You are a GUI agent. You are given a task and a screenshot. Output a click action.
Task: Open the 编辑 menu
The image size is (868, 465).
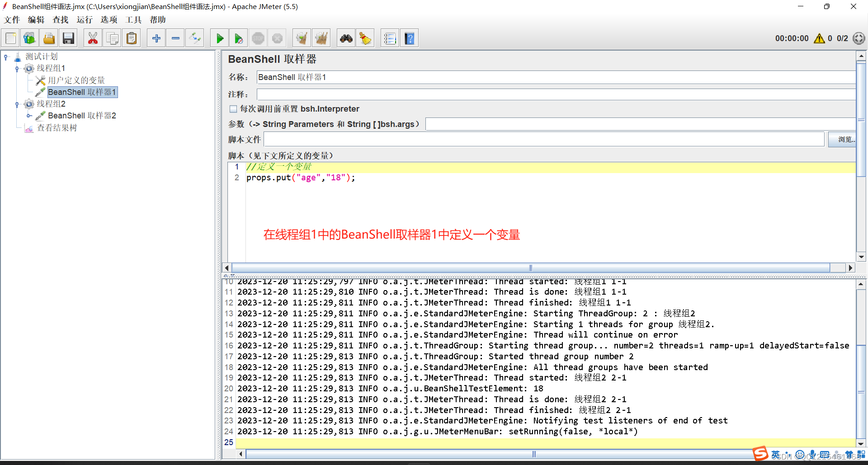[x=36, y=20]
